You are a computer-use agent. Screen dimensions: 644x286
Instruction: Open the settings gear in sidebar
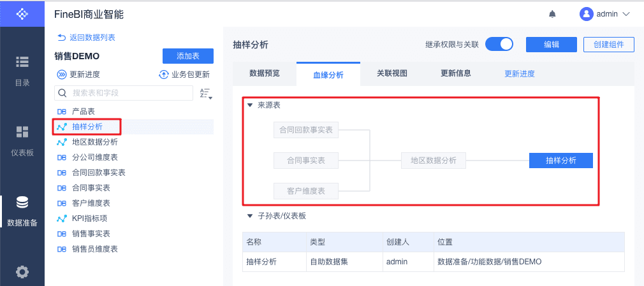pos(22,272)
